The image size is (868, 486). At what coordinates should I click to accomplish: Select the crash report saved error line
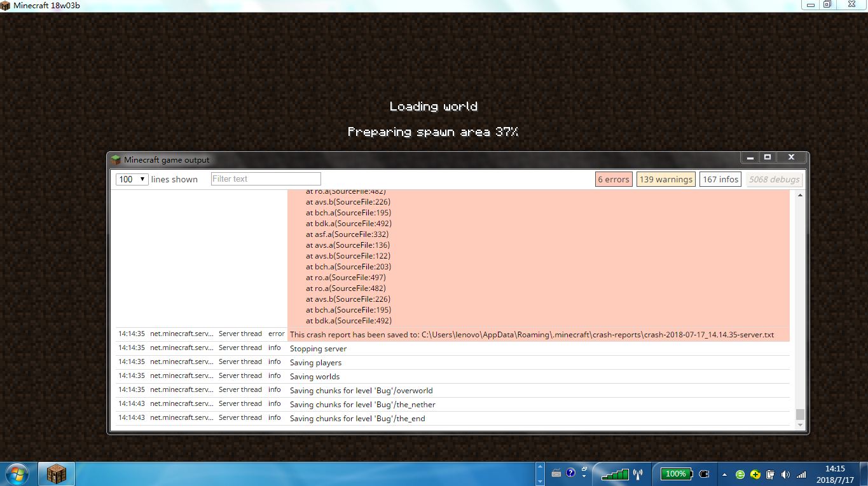tap(451, 334)
